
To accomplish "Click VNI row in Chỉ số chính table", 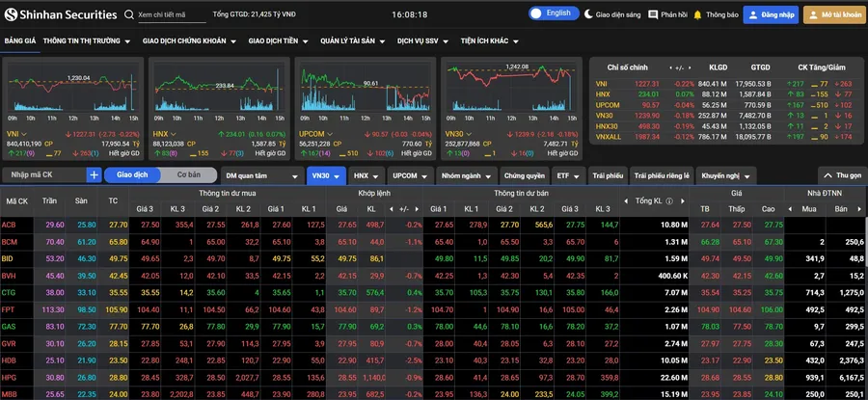I will pyautogui.click(x=725, y=84).
